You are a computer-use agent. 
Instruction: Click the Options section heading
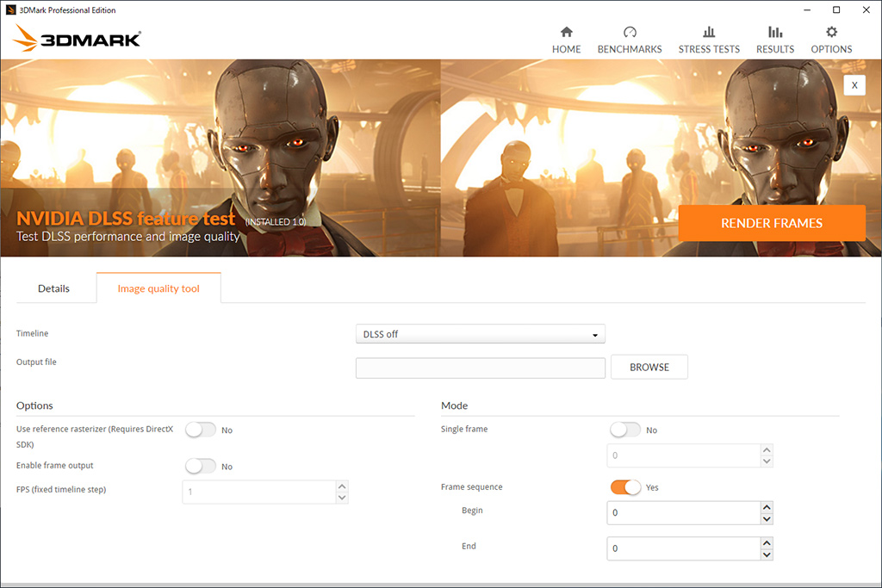point(34,405)
